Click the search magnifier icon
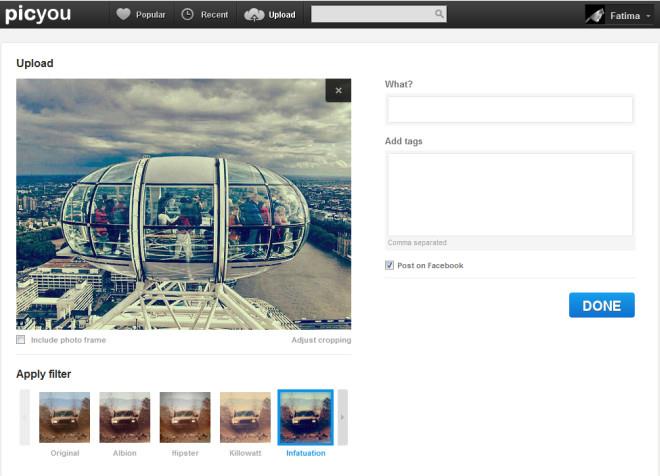Screen dimensions: 660x476 (x=438, y=15)
